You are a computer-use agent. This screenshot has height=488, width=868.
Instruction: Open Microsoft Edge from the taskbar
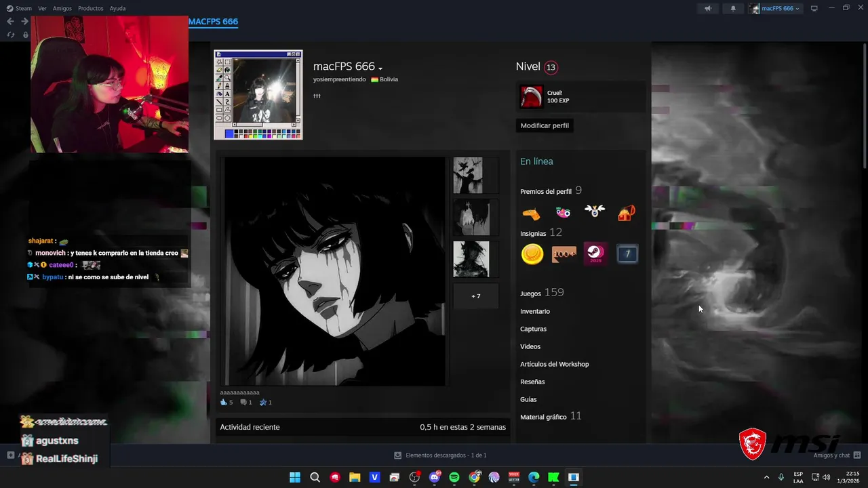click(534, 477)
